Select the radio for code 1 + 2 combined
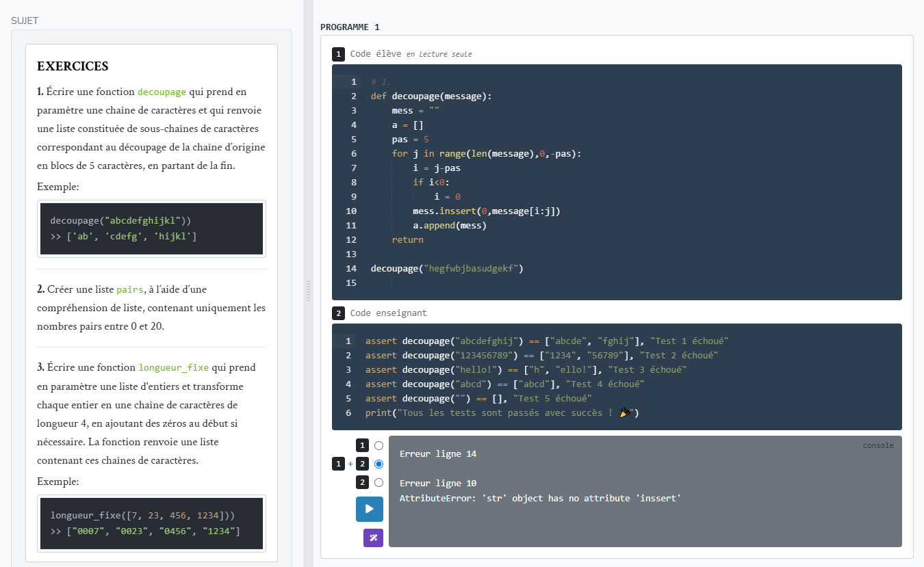Screen dimensions: 924x567 point(378,464)
